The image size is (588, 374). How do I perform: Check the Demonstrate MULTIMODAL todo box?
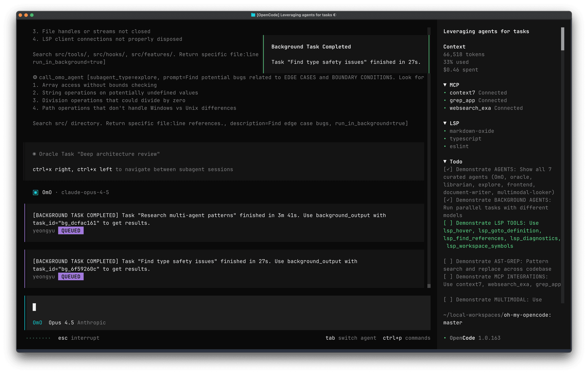pyautogui.click(x=448, y=300)
